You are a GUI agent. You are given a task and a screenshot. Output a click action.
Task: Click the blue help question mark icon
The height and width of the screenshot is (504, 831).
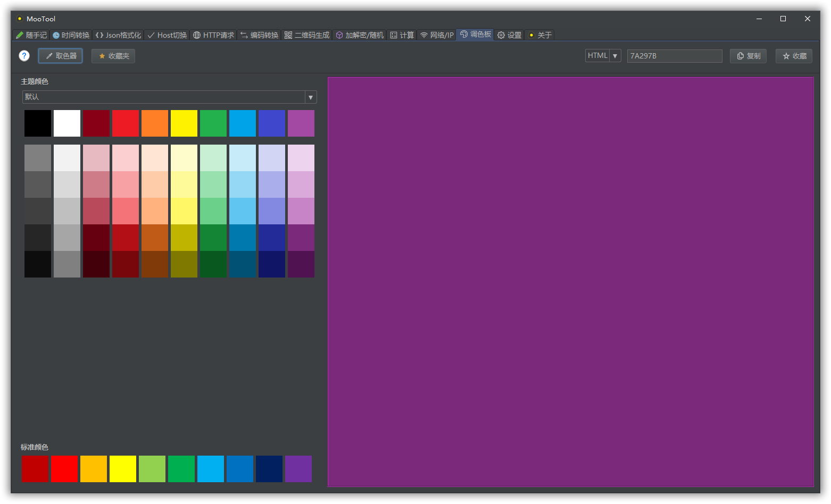24,56
